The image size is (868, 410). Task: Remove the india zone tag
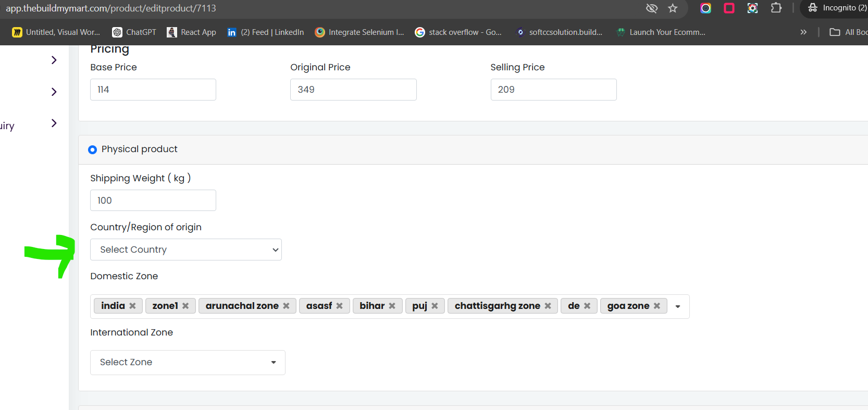(132, 306)
